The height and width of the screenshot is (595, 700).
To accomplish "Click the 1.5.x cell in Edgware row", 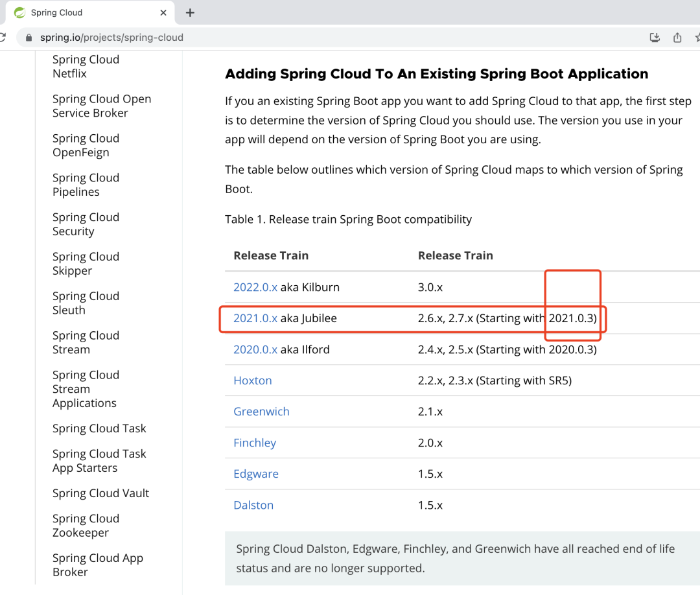I will (x=430, y=474).
